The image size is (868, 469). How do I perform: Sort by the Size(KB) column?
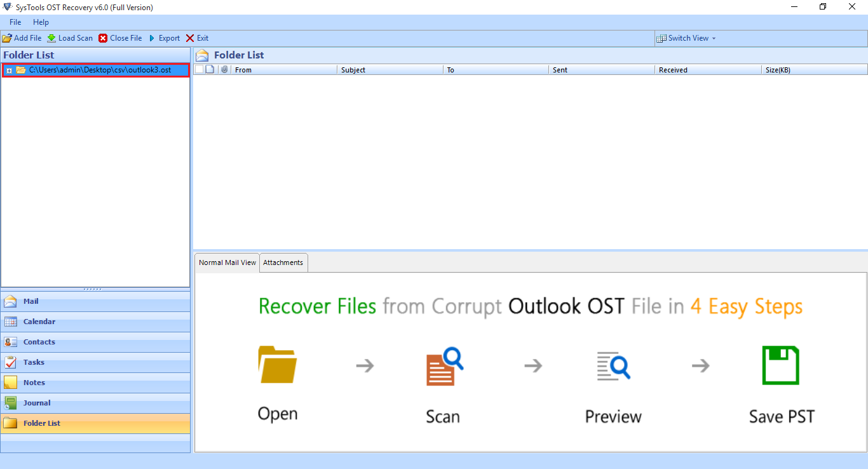[815, 70]
